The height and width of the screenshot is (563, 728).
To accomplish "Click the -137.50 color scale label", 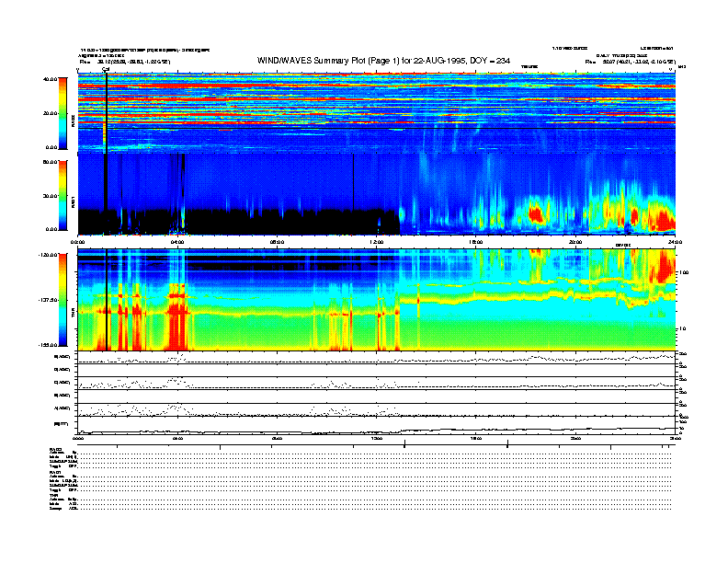I will click(48, 300).
